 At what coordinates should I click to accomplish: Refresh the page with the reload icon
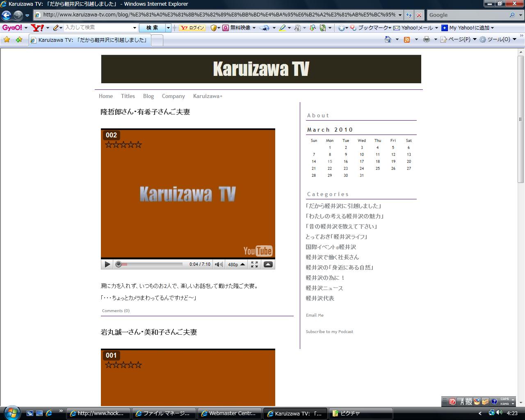point(409,15)
